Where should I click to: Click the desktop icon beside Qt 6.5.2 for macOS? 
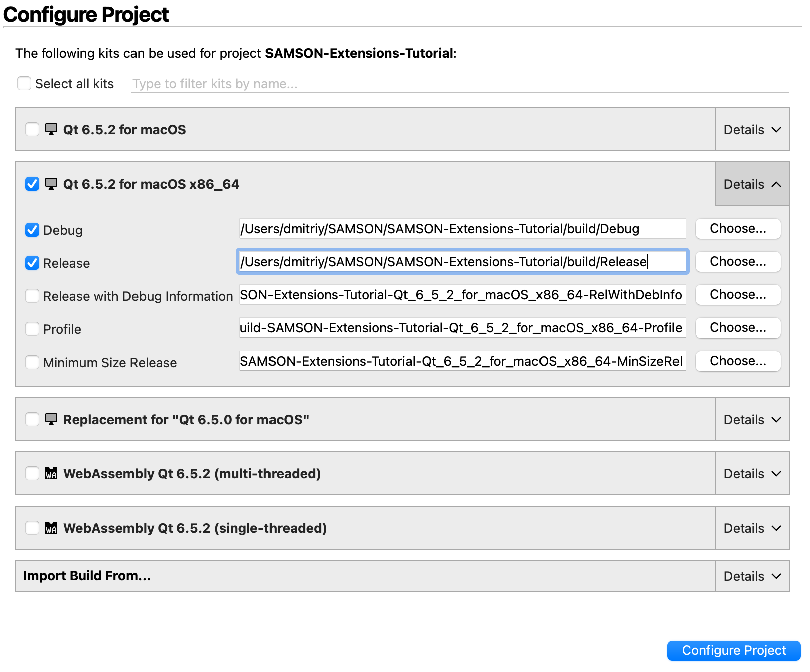coord(51,129)
